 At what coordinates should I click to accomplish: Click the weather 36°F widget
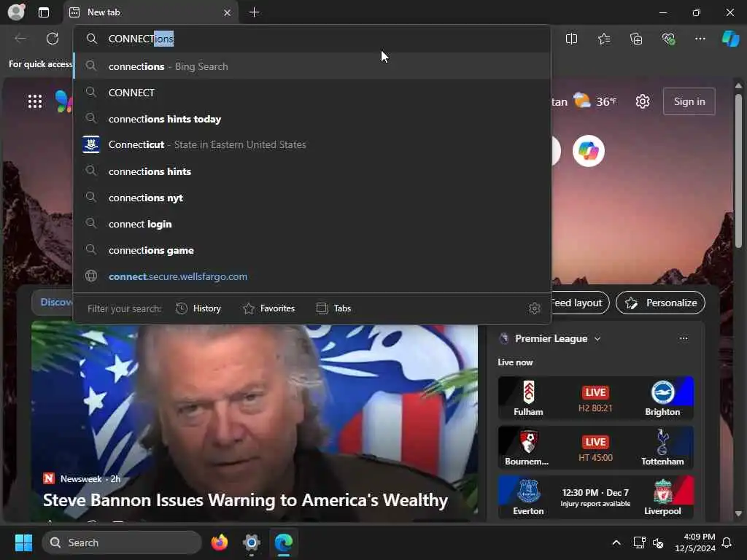(x=595, y=101)
